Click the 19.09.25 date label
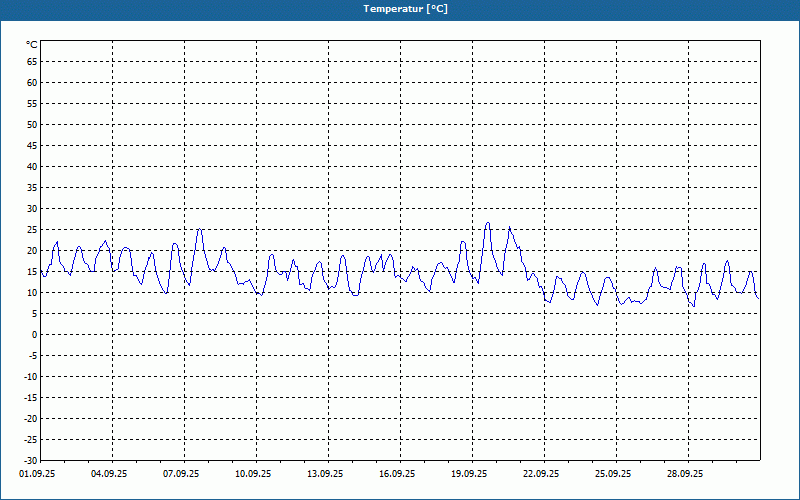 point(469,474)
